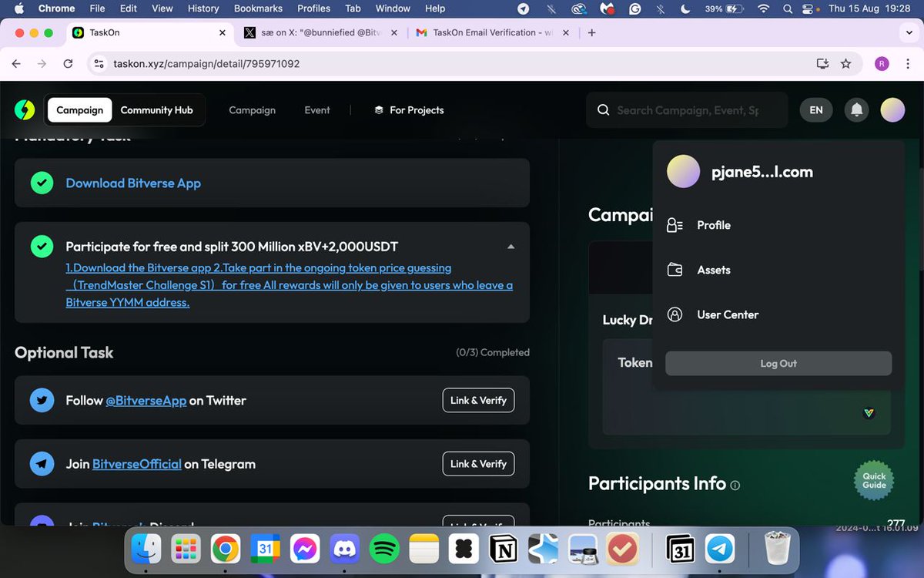This screenshot has height=578, width=924.
Task: Open the Download Bitverse App link
Action: [x=133, y=183]
